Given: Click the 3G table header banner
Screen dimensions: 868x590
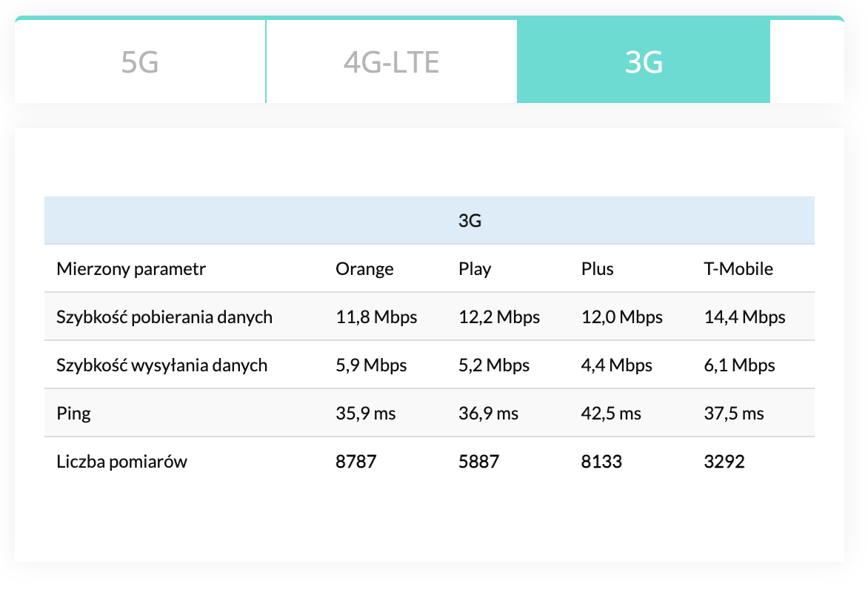Looking at the screenshot, I should (470, 221).
